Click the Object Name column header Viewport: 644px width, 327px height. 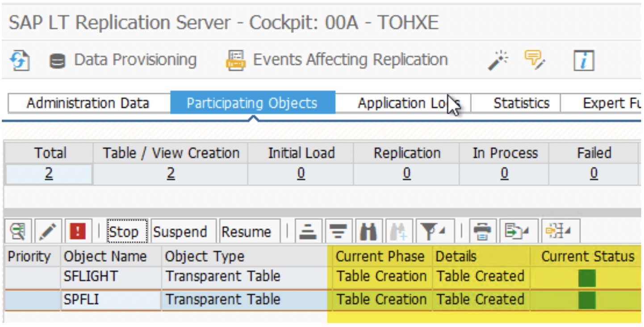coord(111,256)
